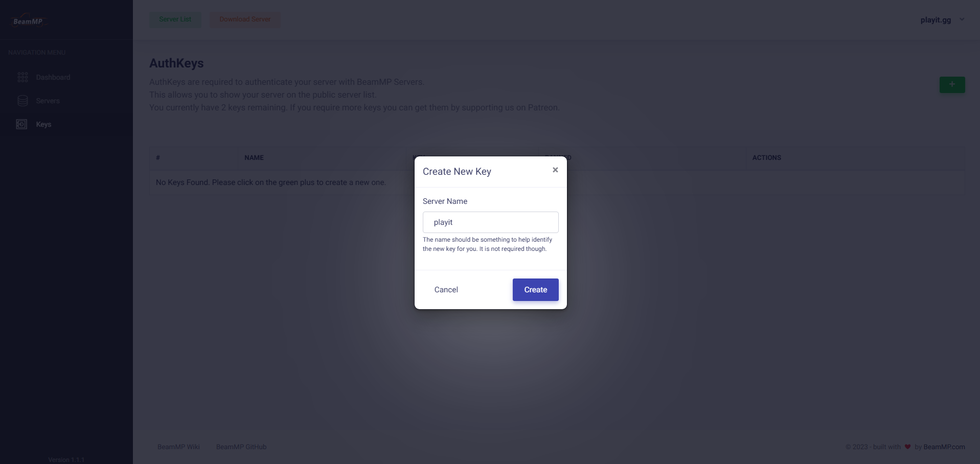Expand the playit.gg account dropdown
This screenshot has height=464, width=980.
[935, 20]
